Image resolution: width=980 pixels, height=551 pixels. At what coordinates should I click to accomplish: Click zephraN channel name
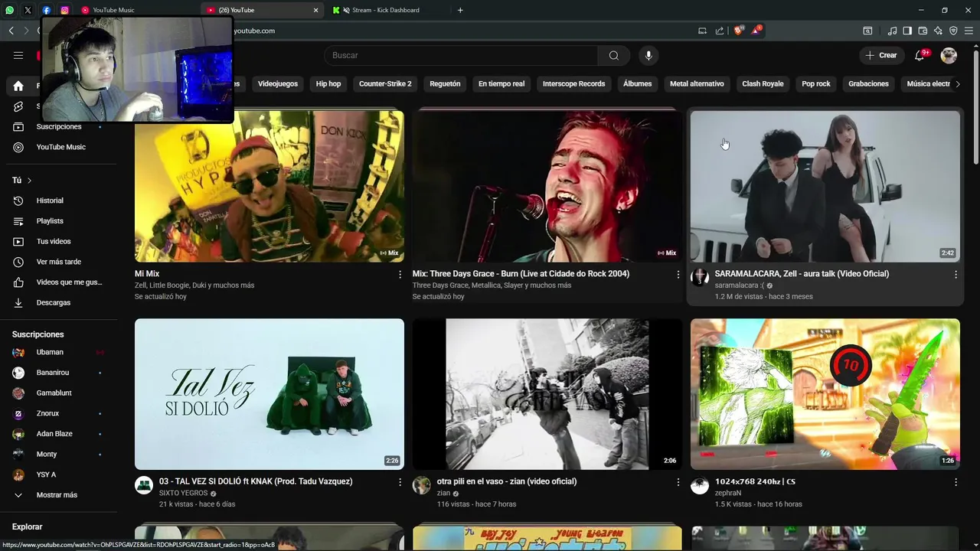[x=728, y=494]
